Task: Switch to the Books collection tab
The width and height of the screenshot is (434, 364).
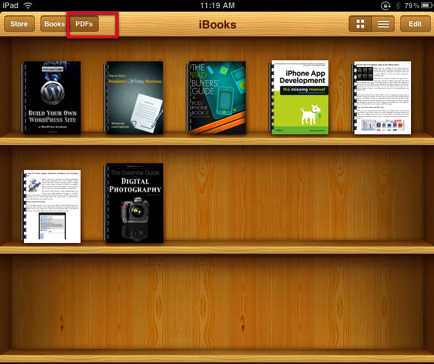Action: pyautogui.click(x=54, y=24)
